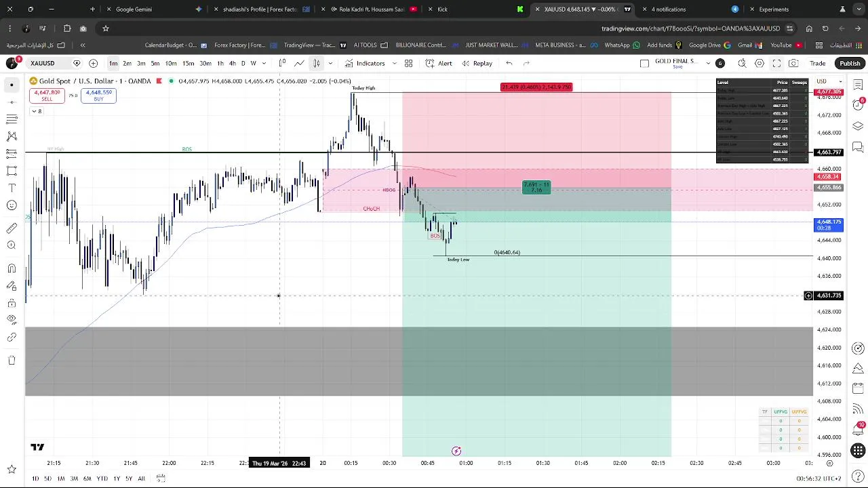Undo the last chart action
Image resolution: width=868 pixels, height=488 pixels.
(x=509, y=63)
